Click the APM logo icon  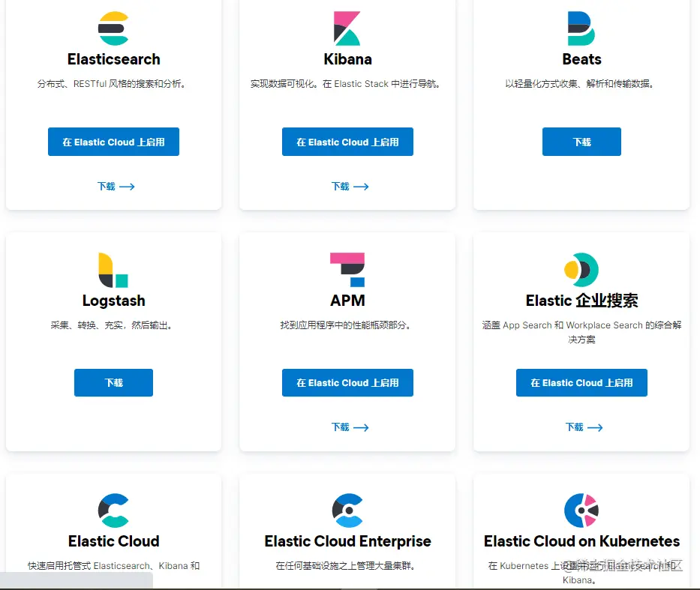pos(347,270)
